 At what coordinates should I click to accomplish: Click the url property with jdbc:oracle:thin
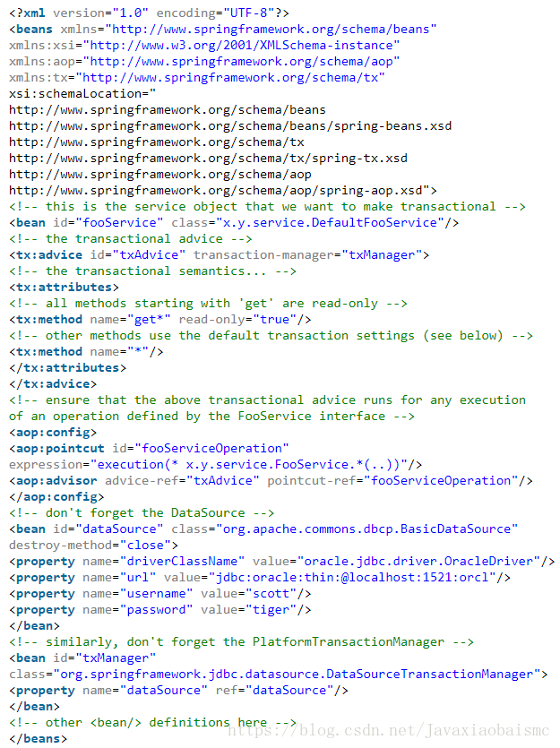point(260,577)
